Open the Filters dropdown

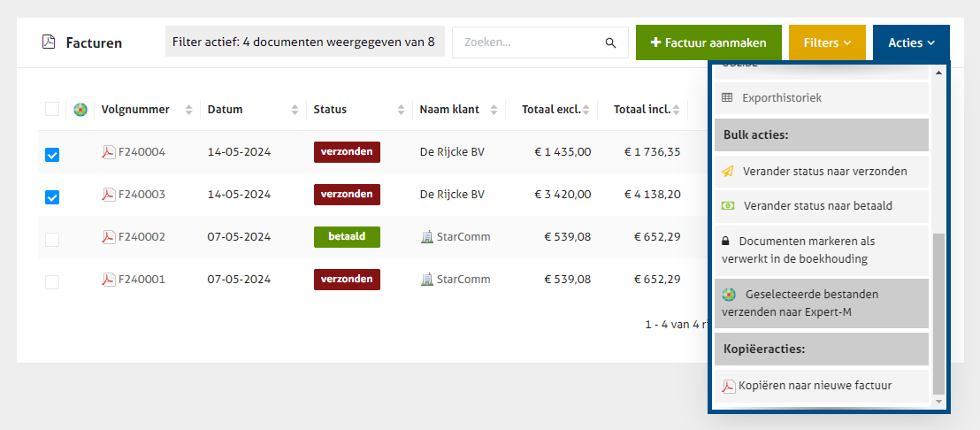[827, 42]
